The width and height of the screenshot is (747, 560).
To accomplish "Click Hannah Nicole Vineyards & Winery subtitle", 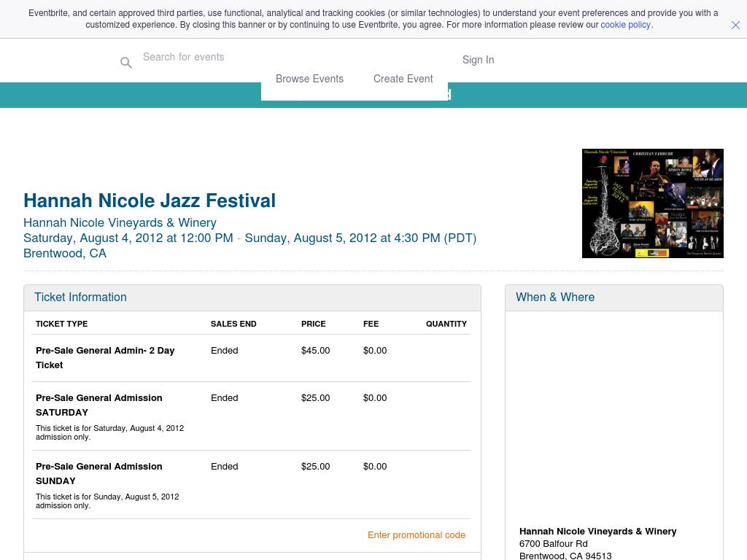I will tap(120, 222).
